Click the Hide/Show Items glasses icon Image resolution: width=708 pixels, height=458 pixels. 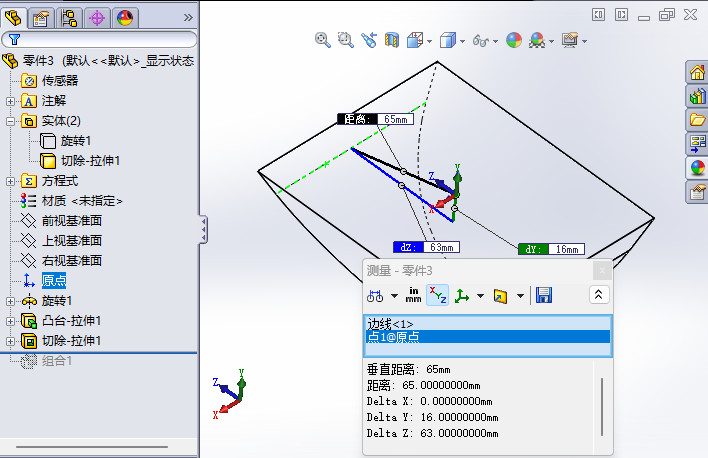coord(480,41)
